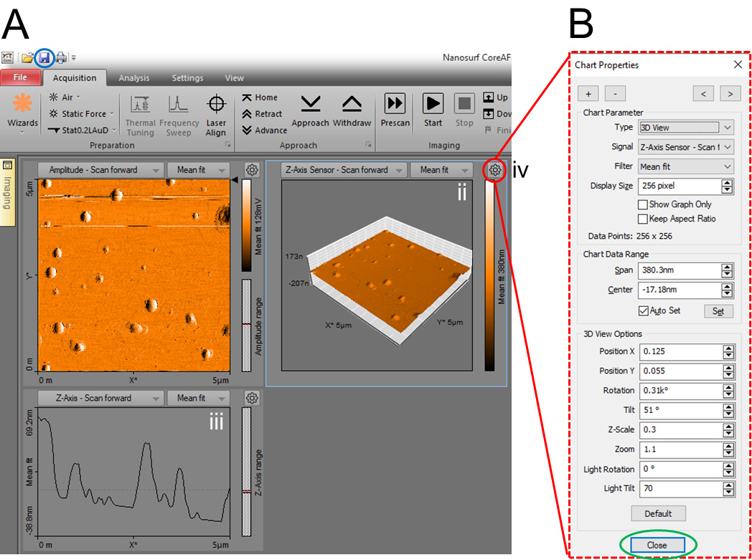Stop the imaging scan
Screen dimensions: 752x560
tap(464, 111)
